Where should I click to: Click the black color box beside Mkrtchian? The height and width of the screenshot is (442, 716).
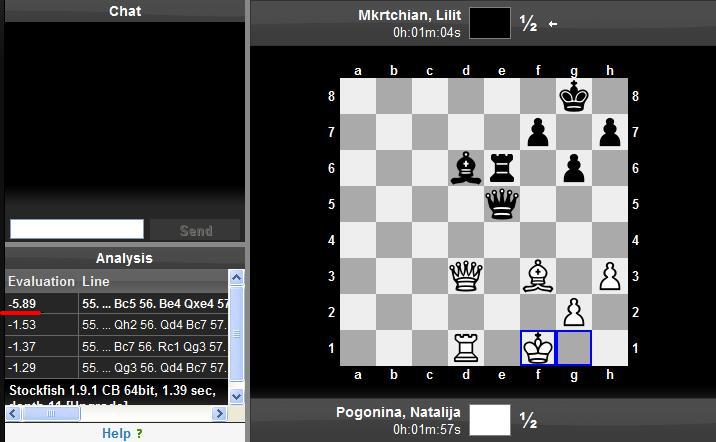(x=489, y=23)
